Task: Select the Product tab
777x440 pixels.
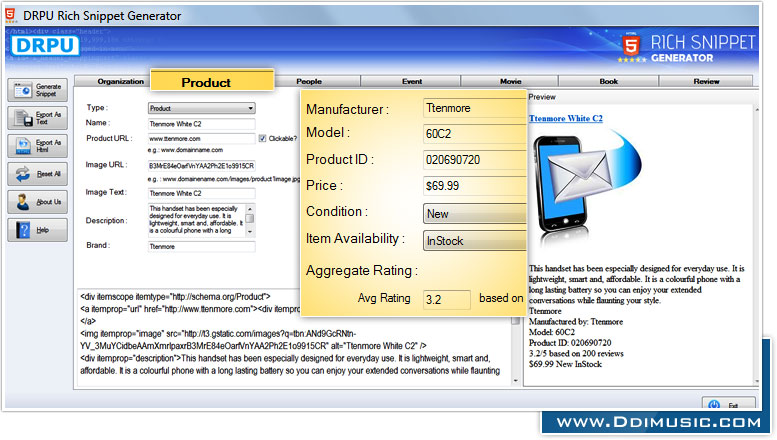Action: [212, 80]
